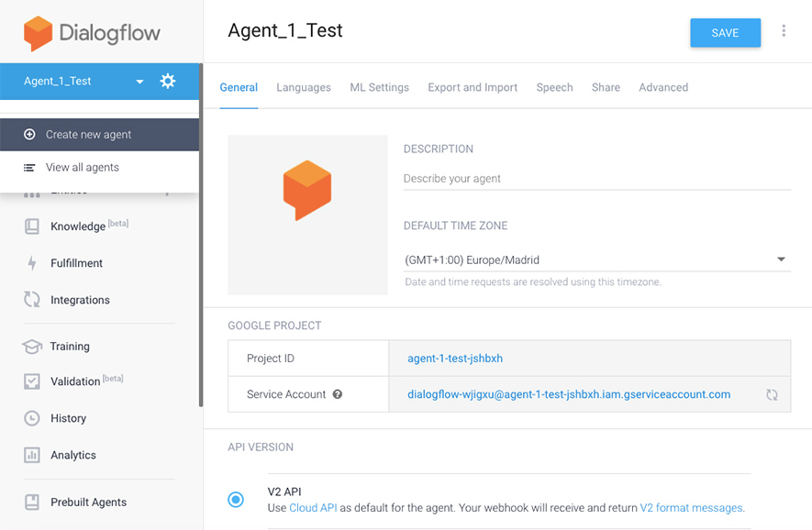Switch to the Languages tab
The height and width of the screenshot is (530, 812).
304,87
